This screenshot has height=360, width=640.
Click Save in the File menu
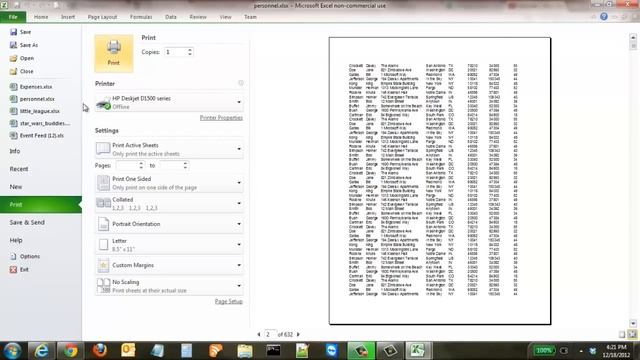point(21,32)
